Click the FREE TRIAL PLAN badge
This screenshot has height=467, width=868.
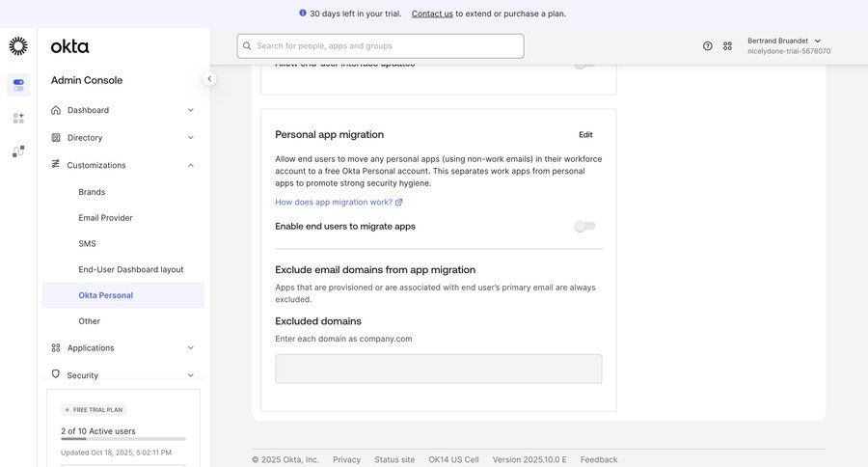tap(94, 410)
